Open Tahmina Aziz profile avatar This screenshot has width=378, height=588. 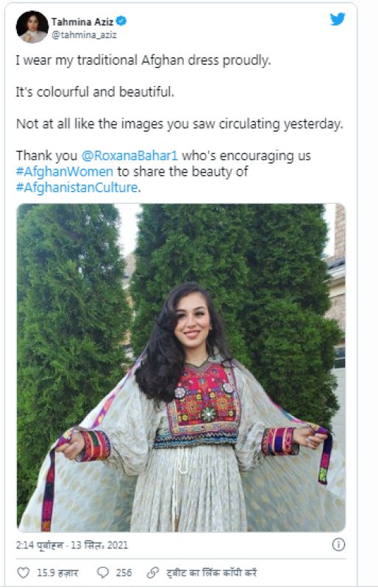coord(32,27)
